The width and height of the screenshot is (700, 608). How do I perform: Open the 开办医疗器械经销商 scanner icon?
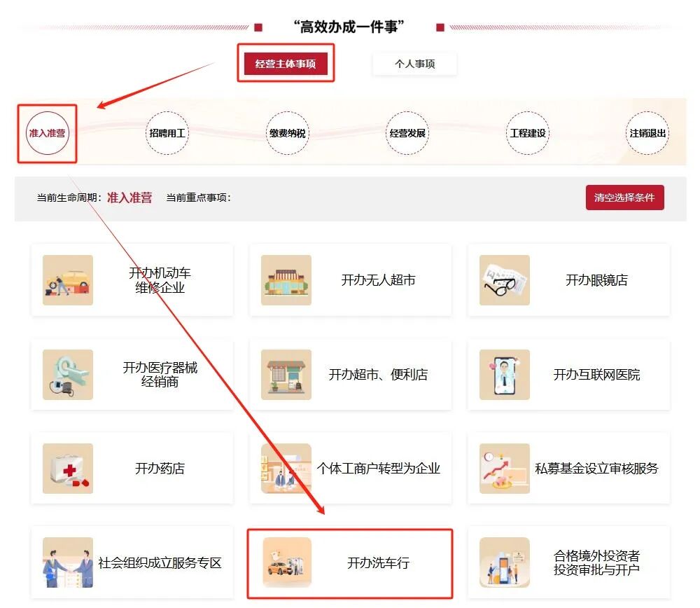coord(68,374)
